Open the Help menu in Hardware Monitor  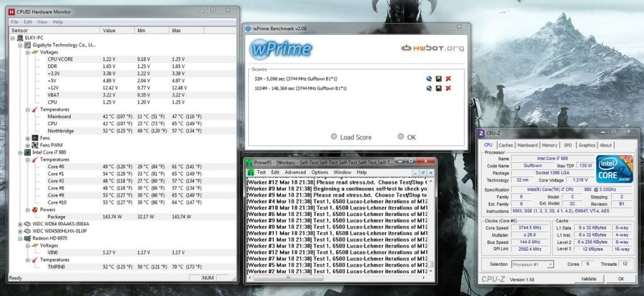point(58,22)
